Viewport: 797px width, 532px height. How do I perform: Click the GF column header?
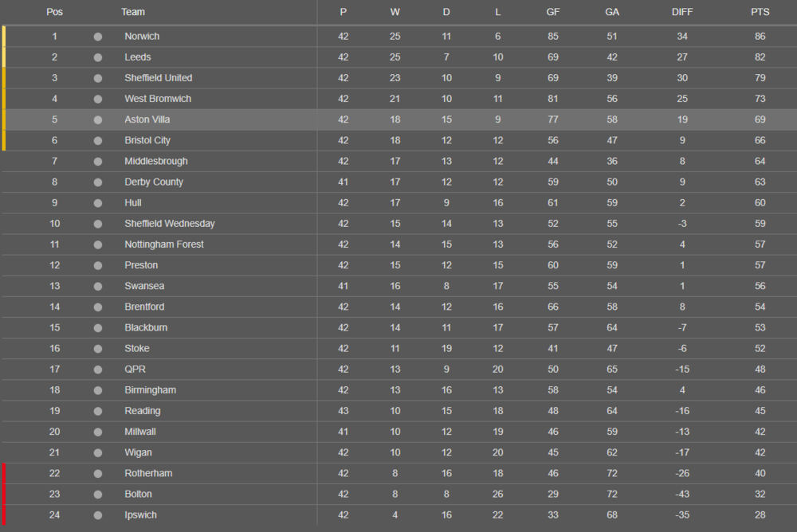point(553,12)
